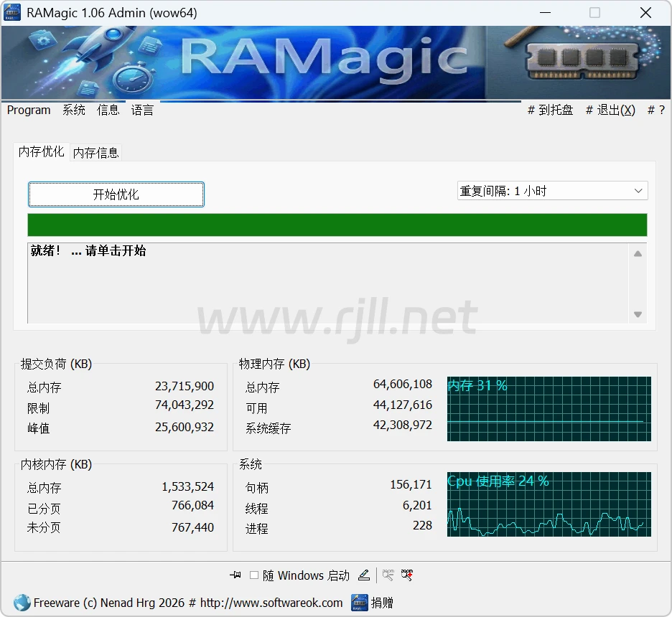The image size is (672, 617).
Task: Click the pencil edit icon beside the startup option
Action: (x=364, y=575)
